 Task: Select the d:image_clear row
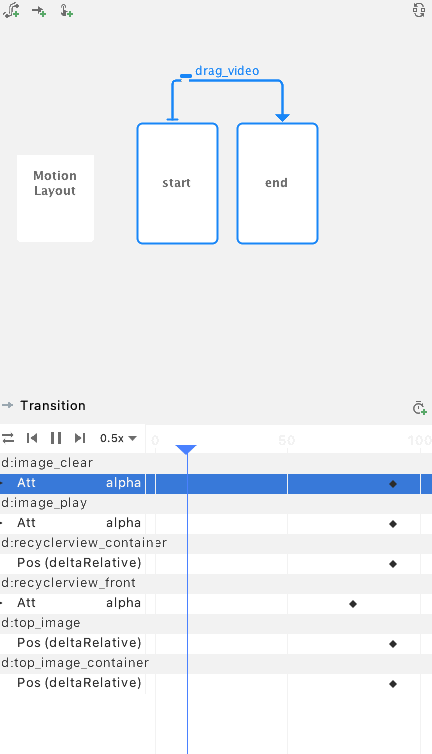(x=216, y=463)
